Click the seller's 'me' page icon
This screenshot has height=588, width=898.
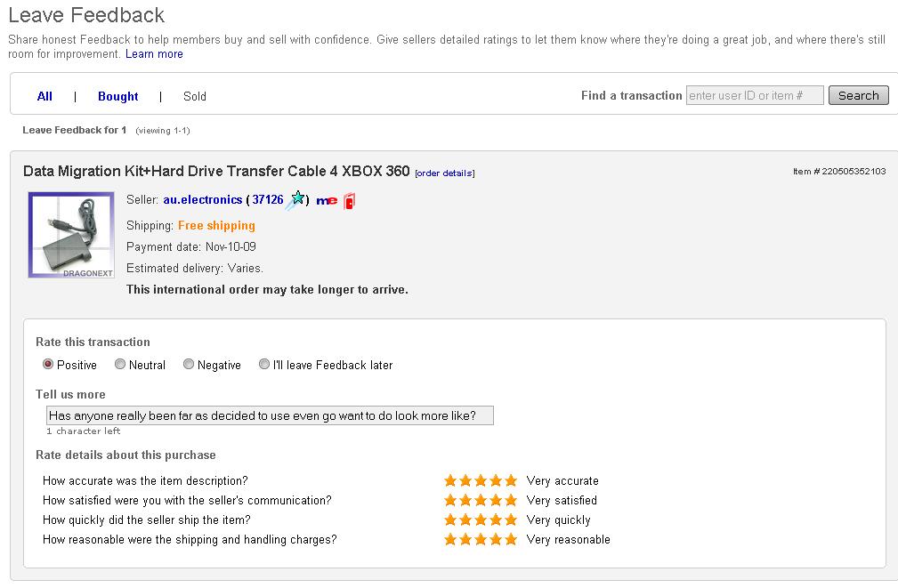[x=327, y=201]
